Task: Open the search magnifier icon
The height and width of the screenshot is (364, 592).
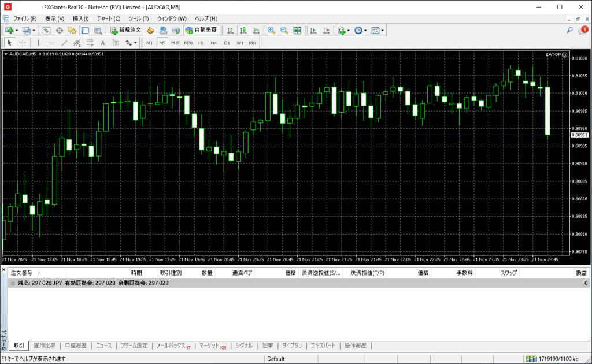Action: (569, 30)
